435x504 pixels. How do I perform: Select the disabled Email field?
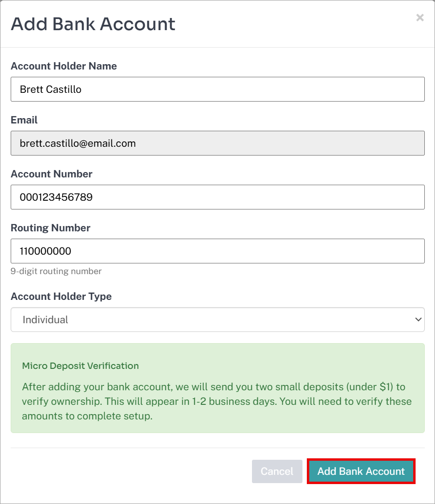[x=217, y=143]
